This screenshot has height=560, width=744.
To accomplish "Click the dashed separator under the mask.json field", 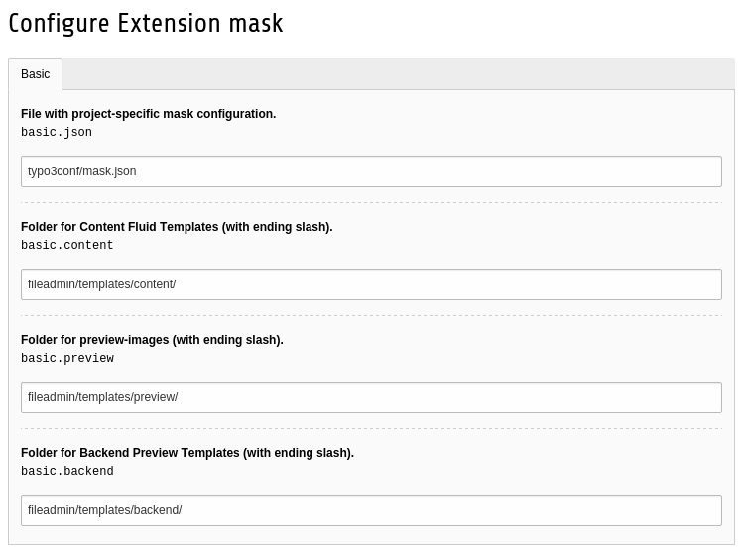I will coord(371,203).
